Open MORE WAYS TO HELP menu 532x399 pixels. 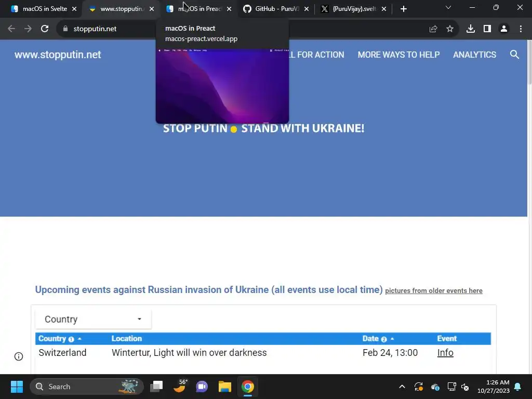[398, 55]
